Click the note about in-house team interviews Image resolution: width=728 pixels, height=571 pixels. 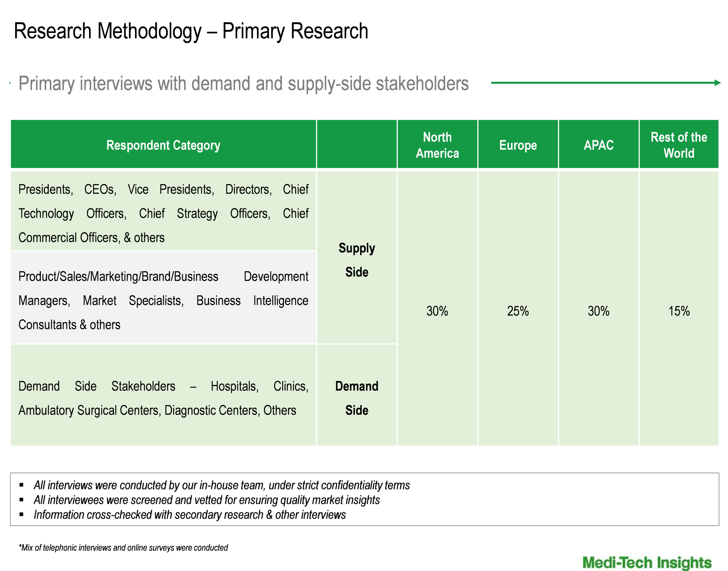pyautogui.click(x=222, y=485)
